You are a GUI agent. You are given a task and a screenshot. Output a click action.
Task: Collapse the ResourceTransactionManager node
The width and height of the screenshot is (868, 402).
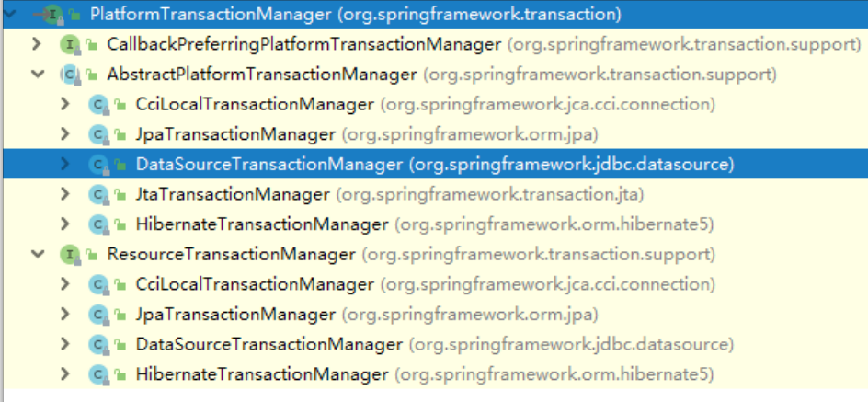coord(37,255)
